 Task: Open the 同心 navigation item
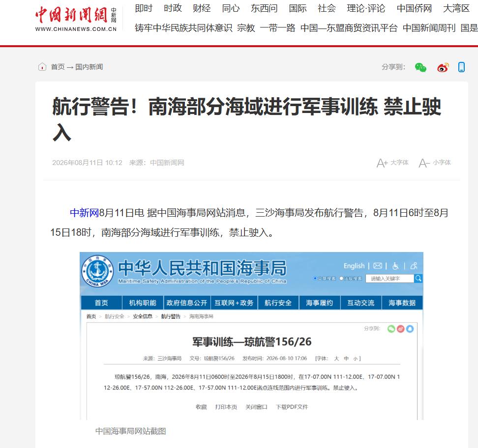click(x=231, y=8)
